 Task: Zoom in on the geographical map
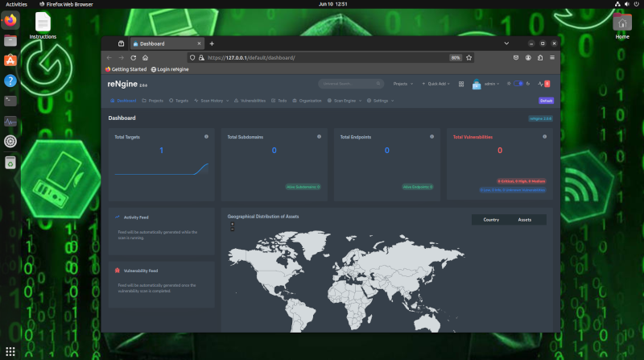[233, 224]
